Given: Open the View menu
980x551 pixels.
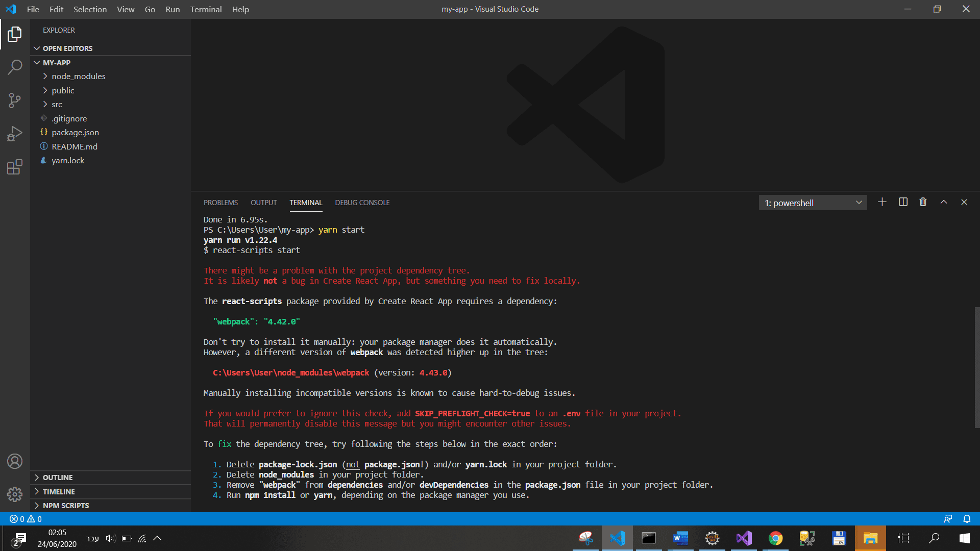Looking at the screenshot, I should click(126, 9).
